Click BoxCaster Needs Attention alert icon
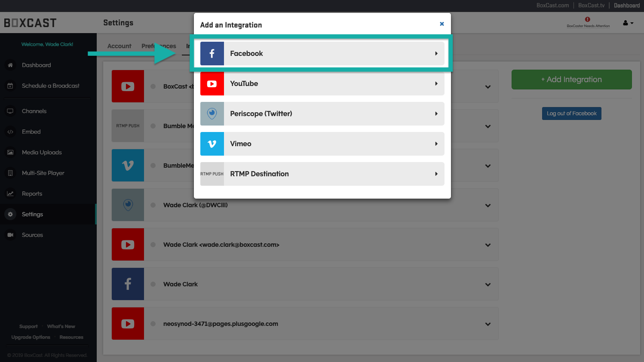The width and height of the screenshot is (644, 362). tap(587, 19)
